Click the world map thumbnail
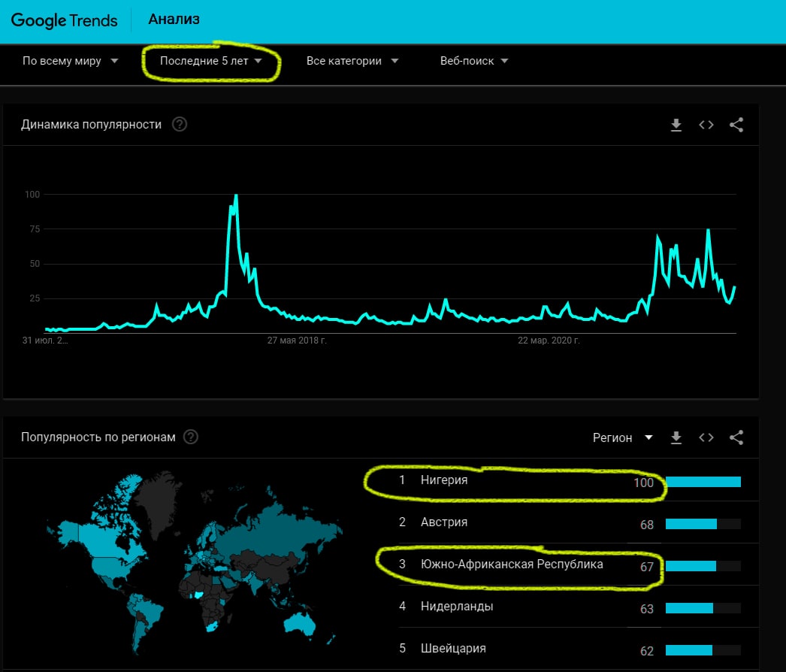 click(193, 562)
